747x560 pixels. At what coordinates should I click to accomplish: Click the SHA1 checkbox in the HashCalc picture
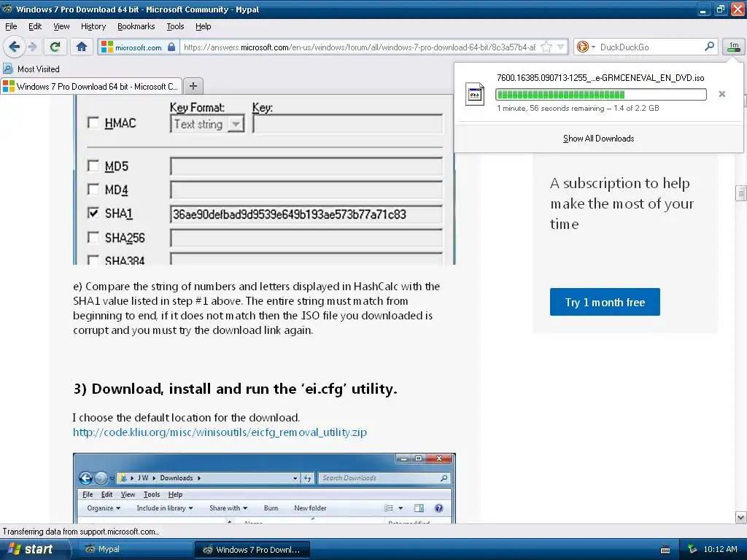(93, 213)
